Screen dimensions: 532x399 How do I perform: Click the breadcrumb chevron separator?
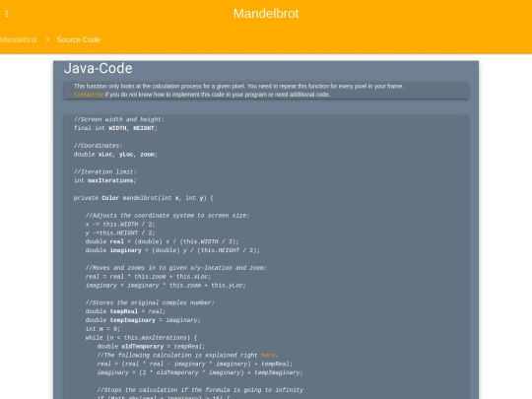47,39
